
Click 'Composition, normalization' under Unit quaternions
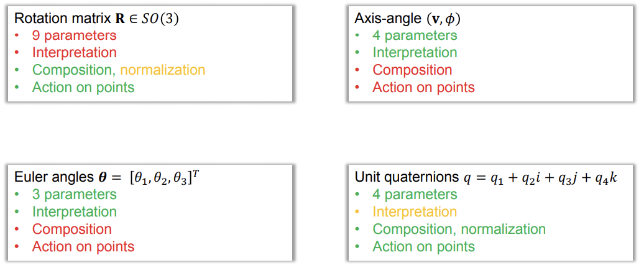pyautogui.click(x=459, y=230)
